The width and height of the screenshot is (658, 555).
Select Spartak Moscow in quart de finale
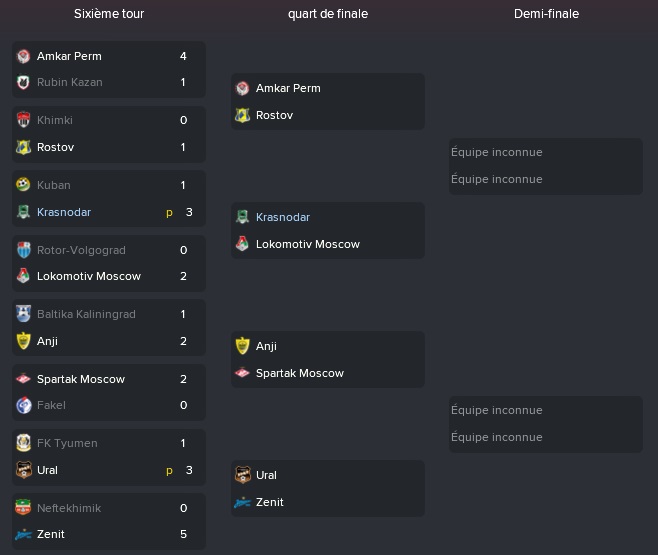[300, 373]
